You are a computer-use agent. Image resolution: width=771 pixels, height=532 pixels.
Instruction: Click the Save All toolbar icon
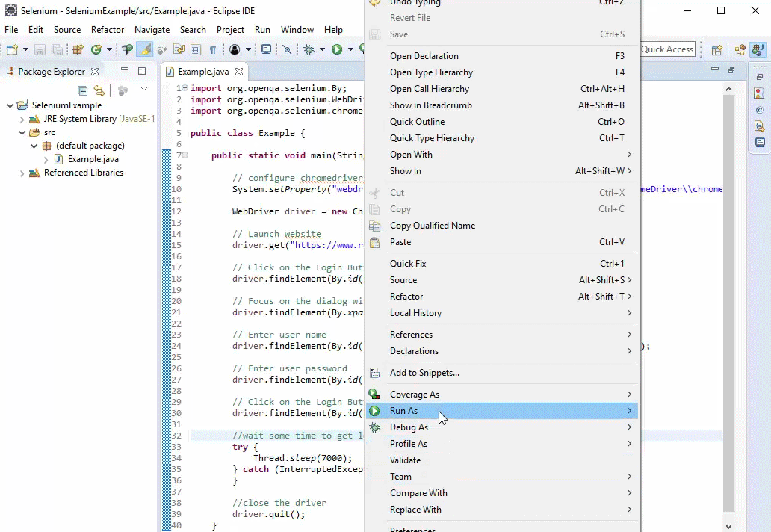click(x=57, y=49)
